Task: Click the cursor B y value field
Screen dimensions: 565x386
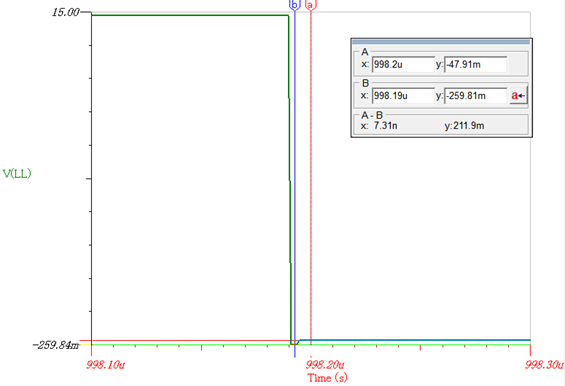Action: tap(476, 96)
